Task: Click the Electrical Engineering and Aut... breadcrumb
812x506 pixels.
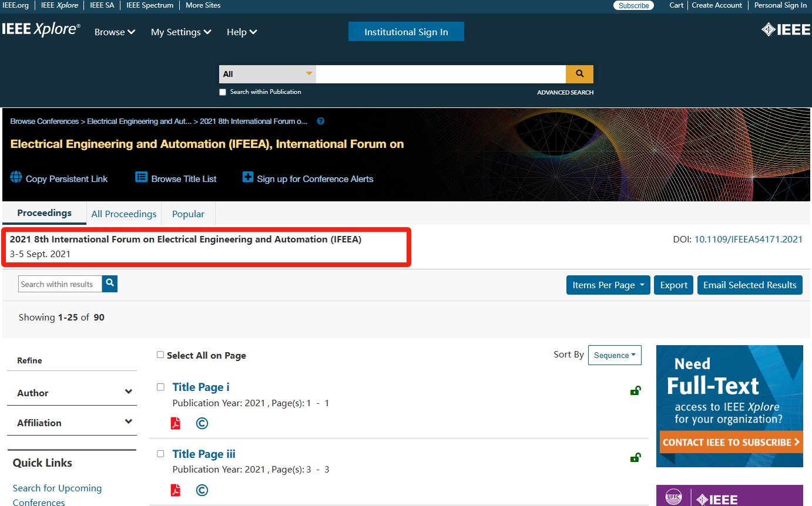Action: click(139, 122)
